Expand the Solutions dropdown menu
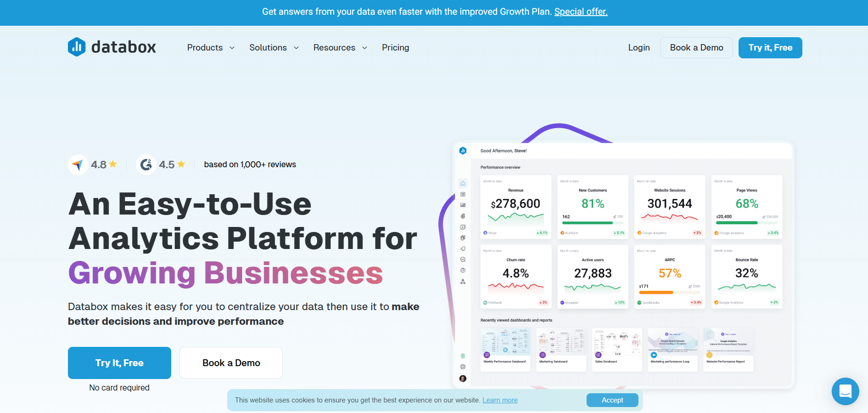Viewport: 868px width, 413px height. [x=274, y=48]
